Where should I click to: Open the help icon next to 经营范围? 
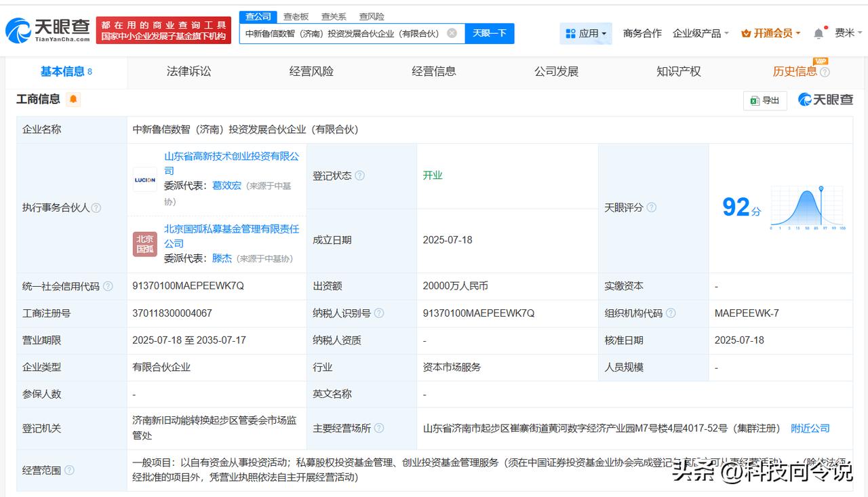point(69,470)
